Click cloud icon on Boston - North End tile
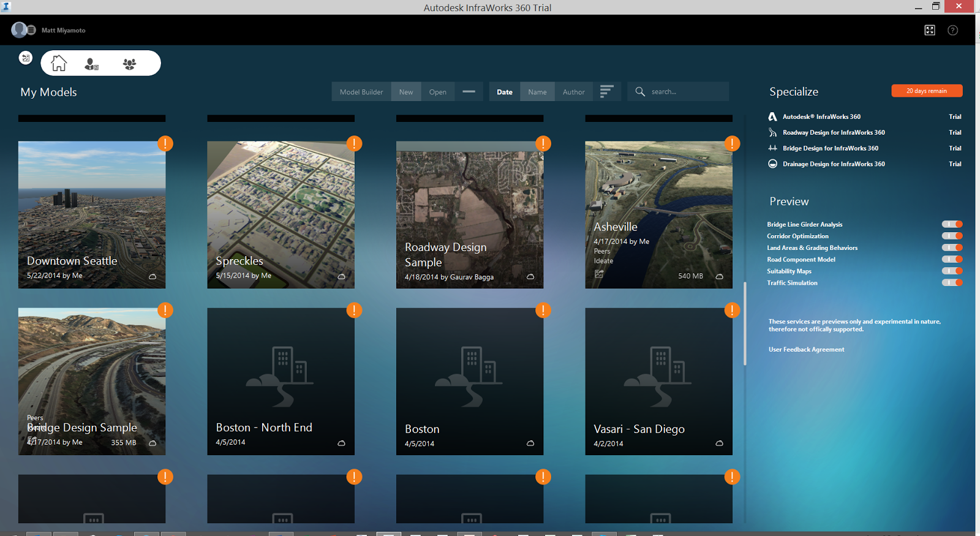 (341, 444)
